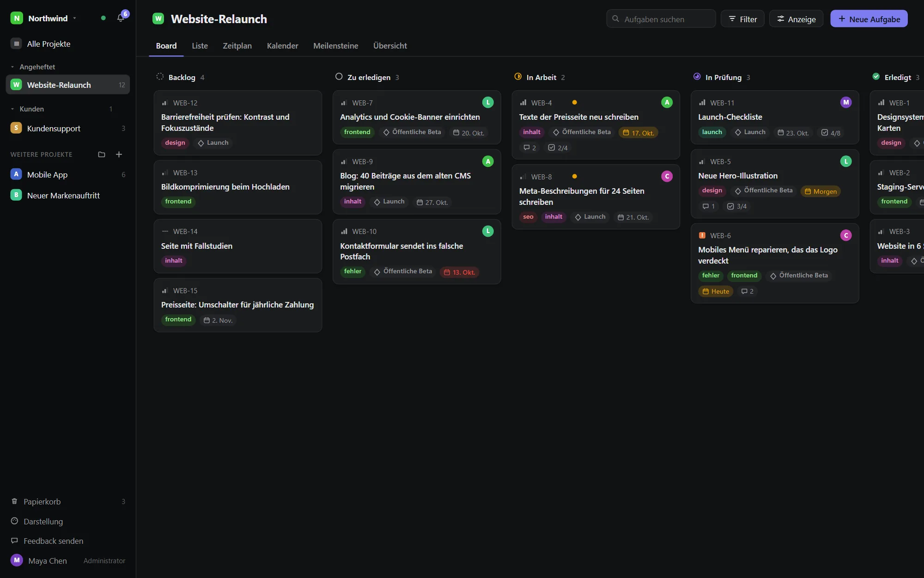Click the new folder icon beside Weitere Projekte
Screen dimensions: 924x578
[102, 154]
